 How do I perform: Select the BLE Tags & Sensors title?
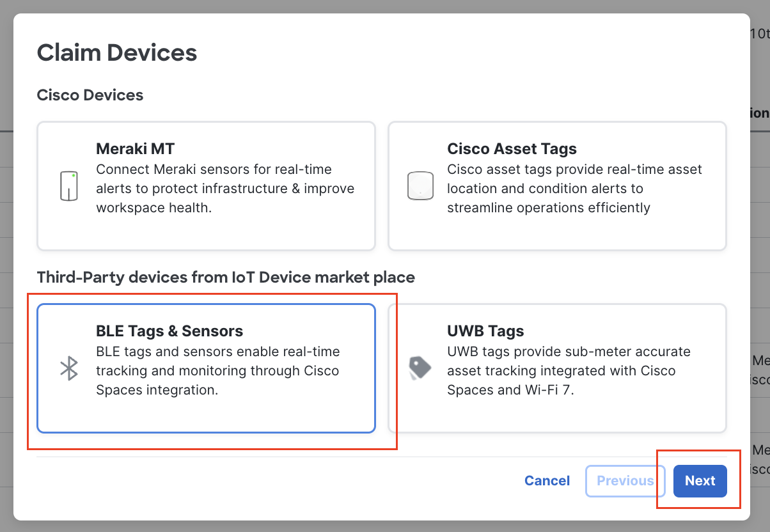point(169,331)
